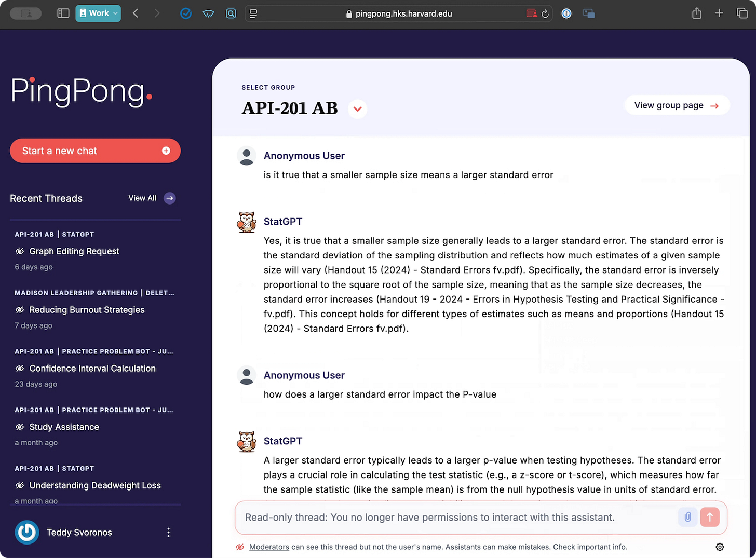Click the blue checkmark extension icon

pos(185,14)
